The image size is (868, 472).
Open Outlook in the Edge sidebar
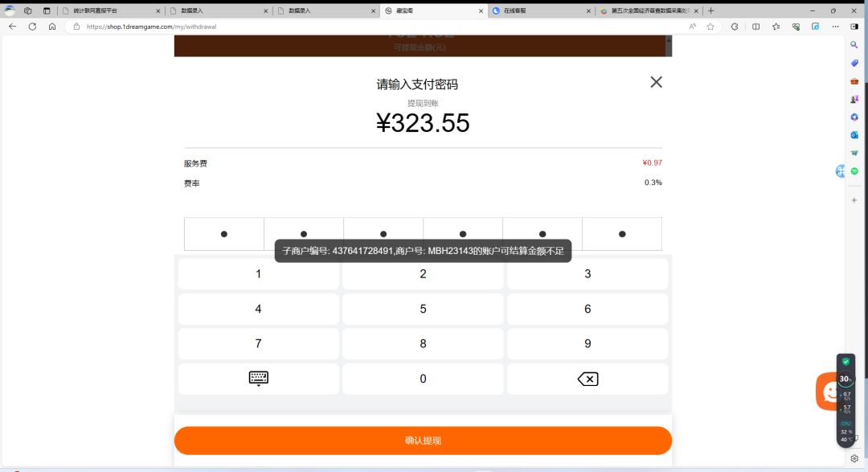854,135
